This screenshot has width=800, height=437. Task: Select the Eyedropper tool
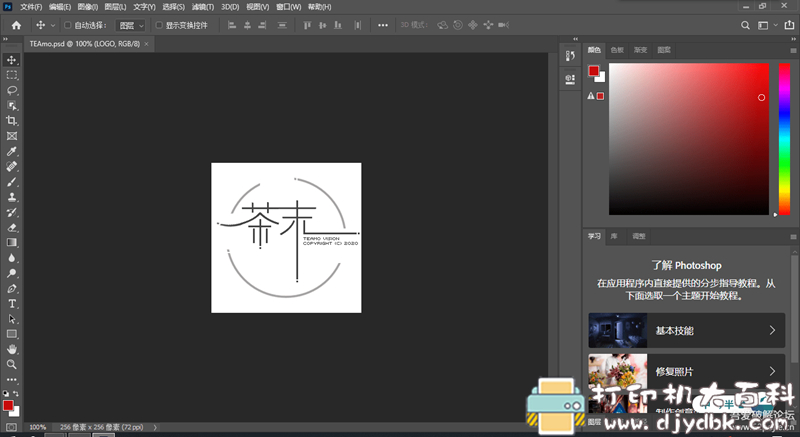[x=12, y=151]
